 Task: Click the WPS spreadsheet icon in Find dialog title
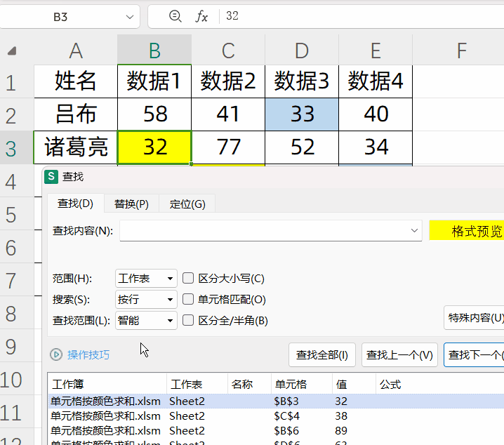click(x=51, y=177)
